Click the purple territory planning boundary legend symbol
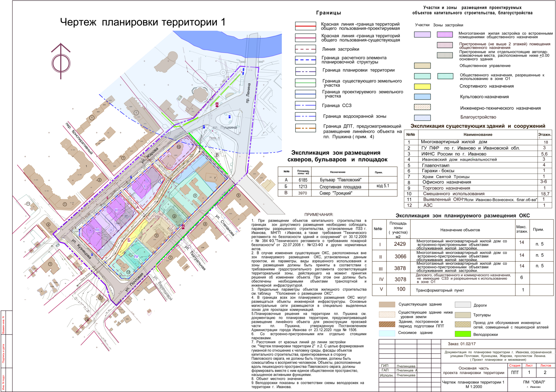 click(x=306, y=71)
